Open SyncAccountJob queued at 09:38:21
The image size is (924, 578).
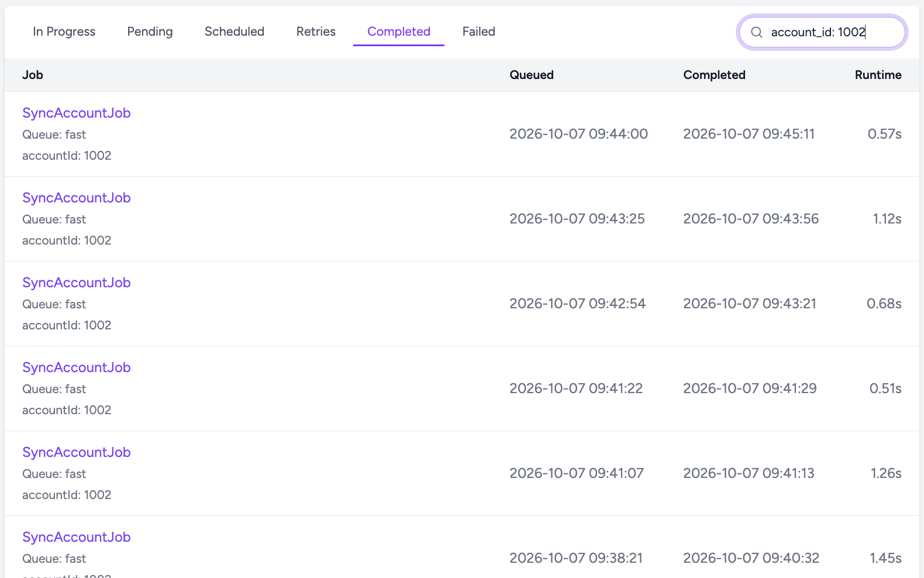point(77,537)
